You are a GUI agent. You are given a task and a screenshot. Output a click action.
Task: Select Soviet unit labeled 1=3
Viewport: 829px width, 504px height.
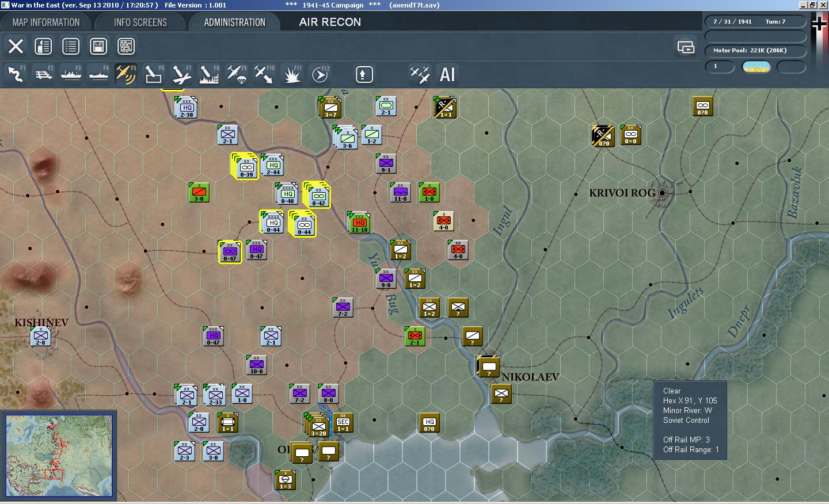click(x=286, y=480)
